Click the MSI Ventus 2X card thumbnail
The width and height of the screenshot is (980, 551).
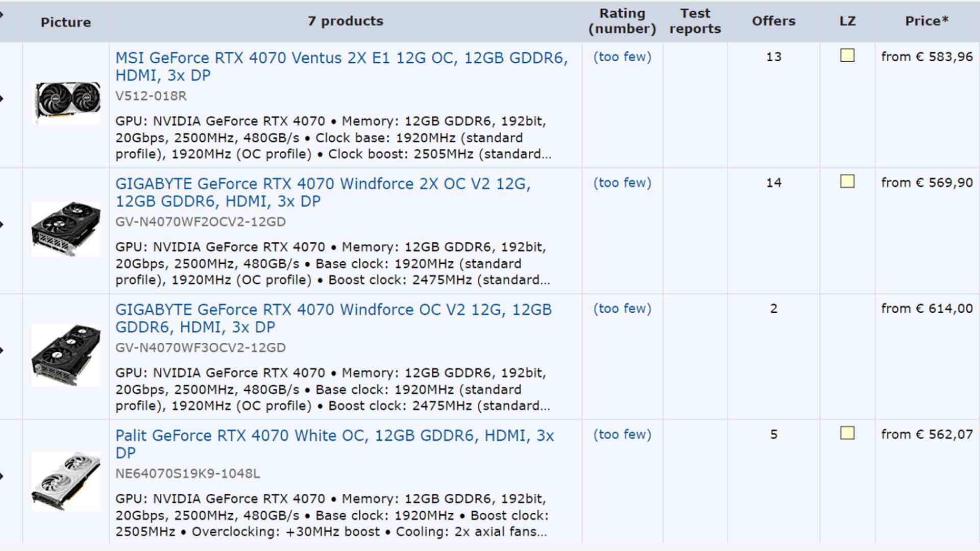(66, 102)
